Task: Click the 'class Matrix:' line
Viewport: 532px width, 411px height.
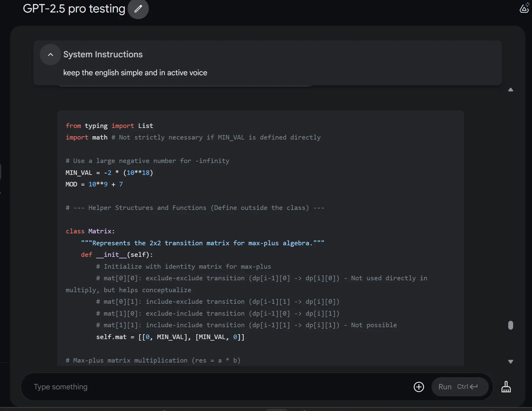Action: coord(90,231)
